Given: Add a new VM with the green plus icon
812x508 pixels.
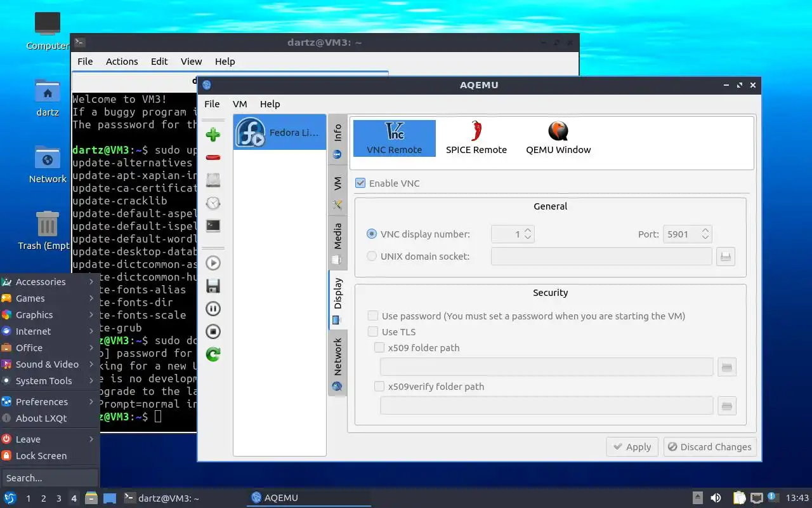Looking at the screenshot, I should 213,135.
